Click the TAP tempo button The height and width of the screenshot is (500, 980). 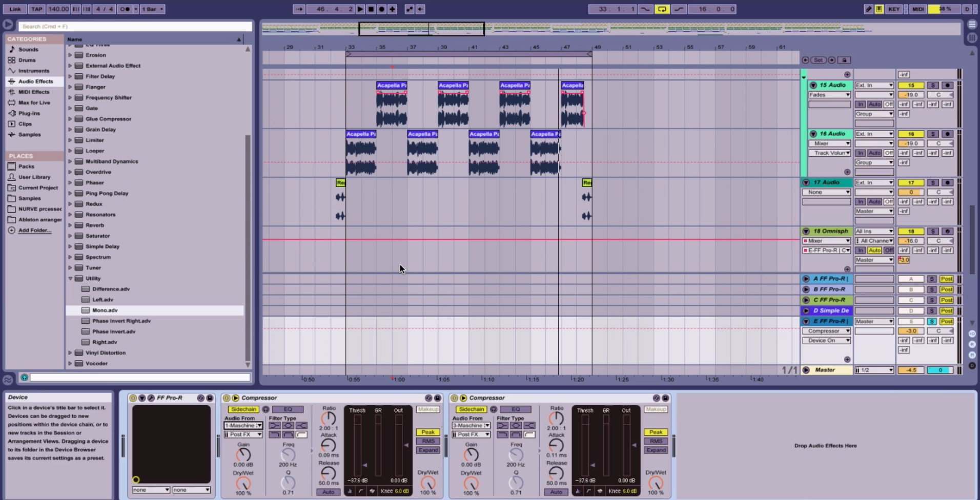[37, 9]
